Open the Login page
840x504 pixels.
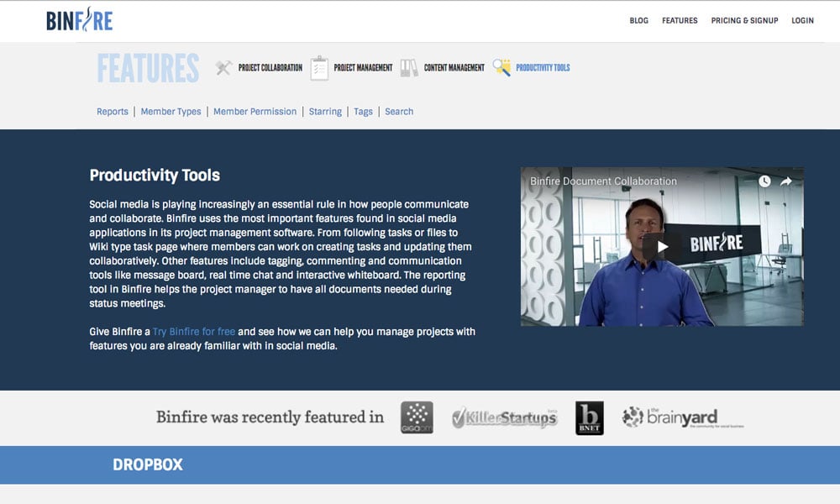802,20
